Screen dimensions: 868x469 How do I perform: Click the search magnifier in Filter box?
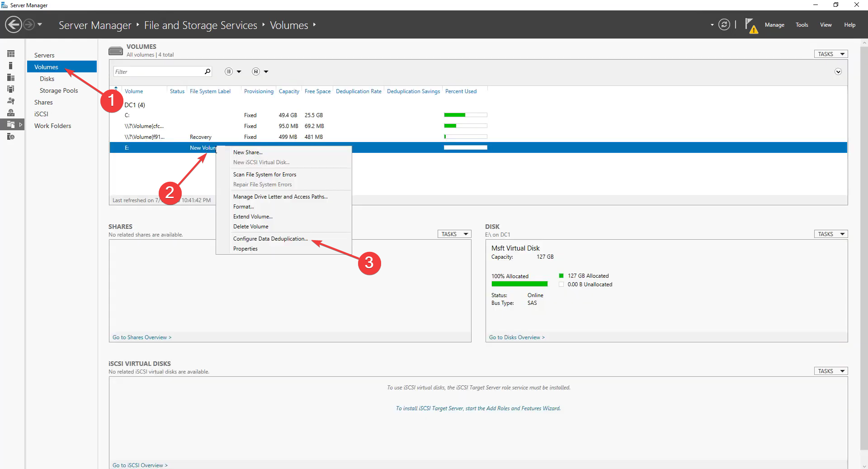(208, 71)
